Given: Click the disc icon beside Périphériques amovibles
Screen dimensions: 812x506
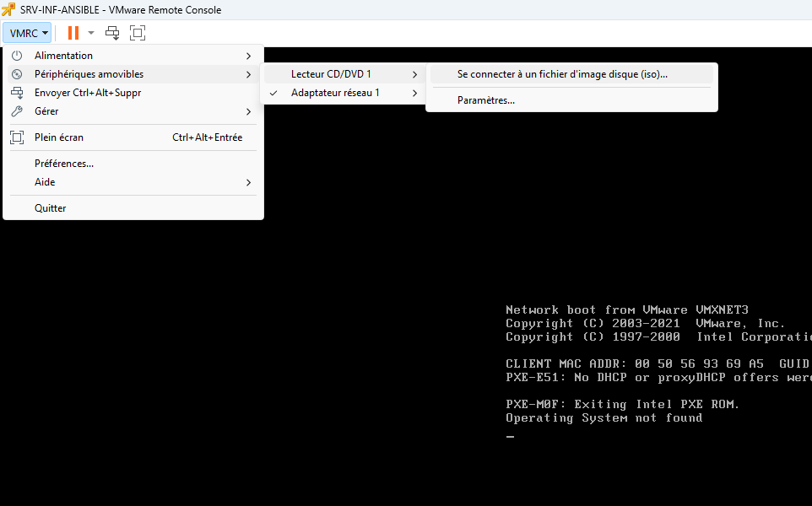Looking at the screenshot, I should (x=17, y=74).
